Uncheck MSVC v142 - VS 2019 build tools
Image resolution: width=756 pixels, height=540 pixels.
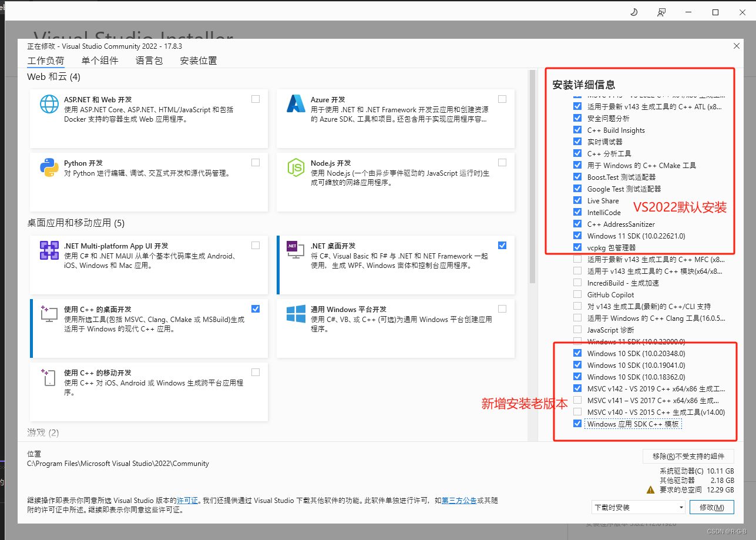pyautogui.click(x=577, y=388)
